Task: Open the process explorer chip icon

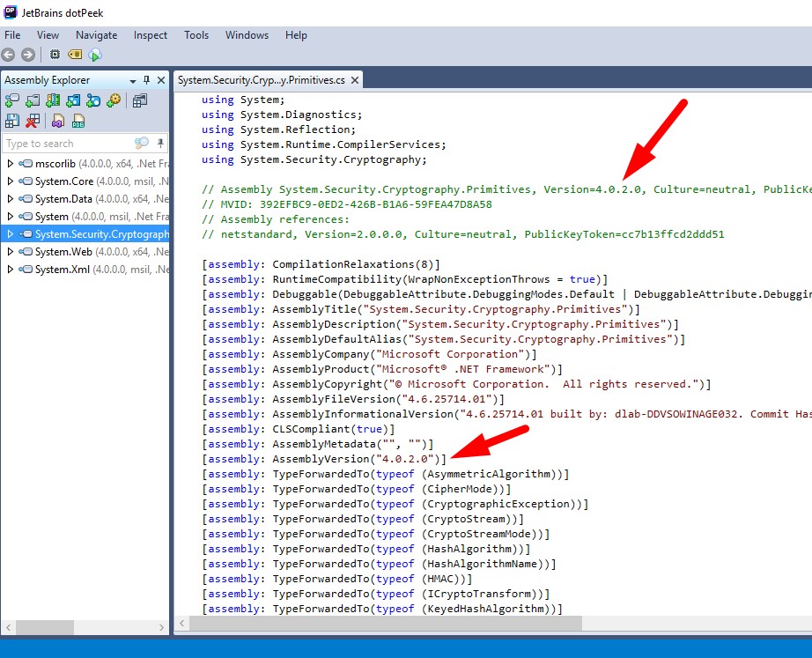Action: 55,54
